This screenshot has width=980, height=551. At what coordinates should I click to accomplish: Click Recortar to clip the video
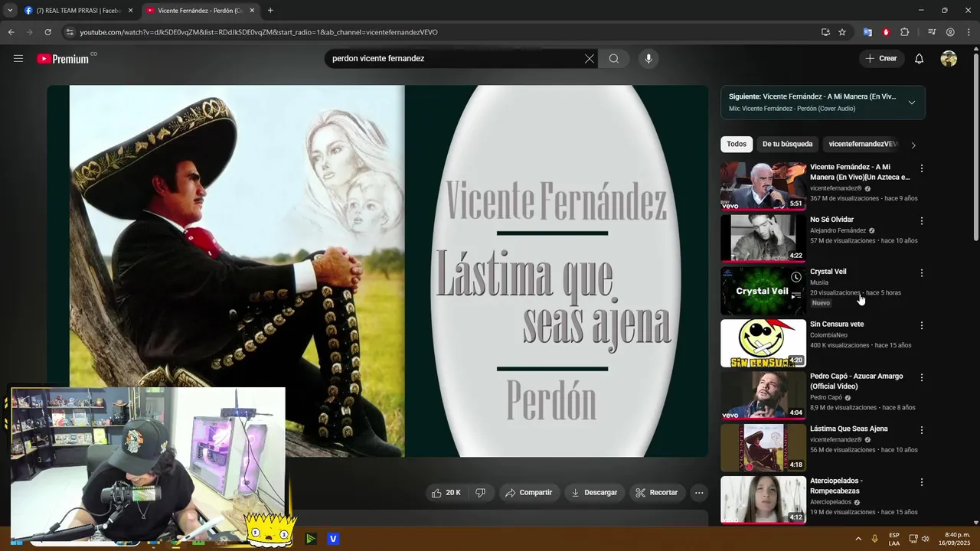pos(657,493)
